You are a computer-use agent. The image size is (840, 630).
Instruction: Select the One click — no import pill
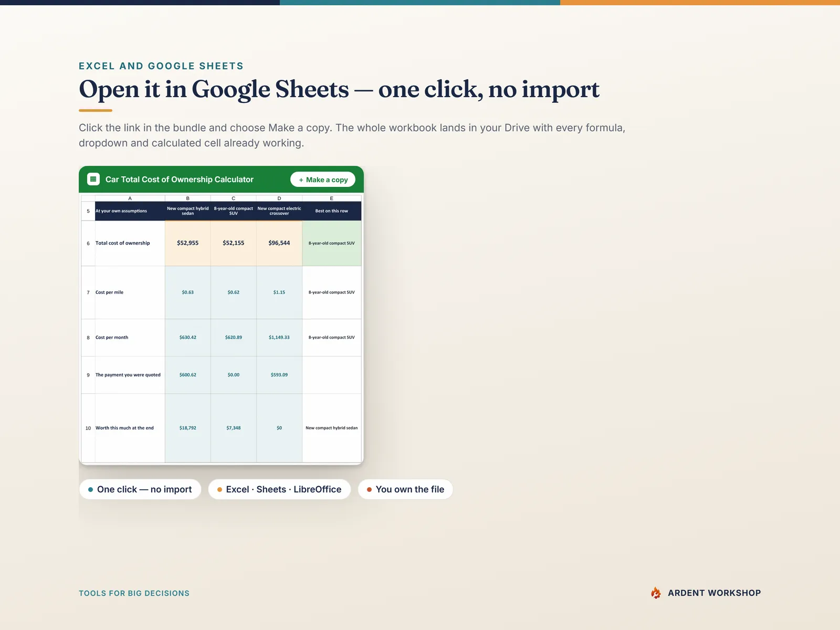[x=140, y=489]
